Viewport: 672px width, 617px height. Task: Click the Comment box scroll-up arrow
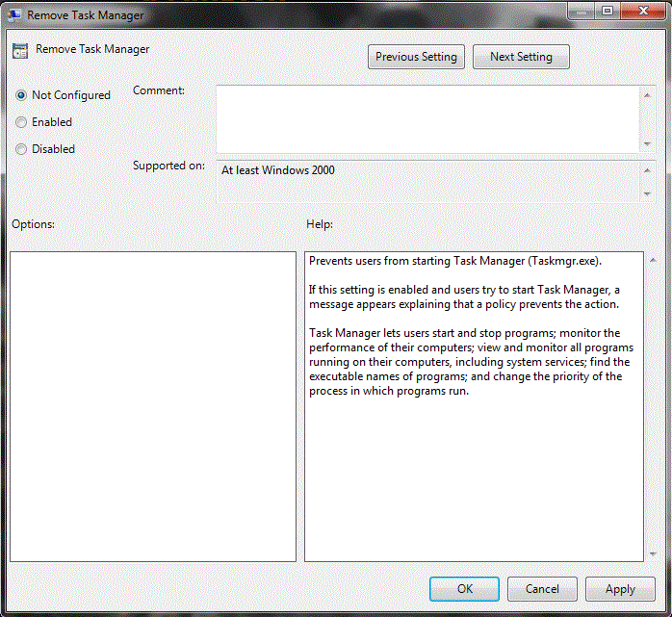[647, 95]
